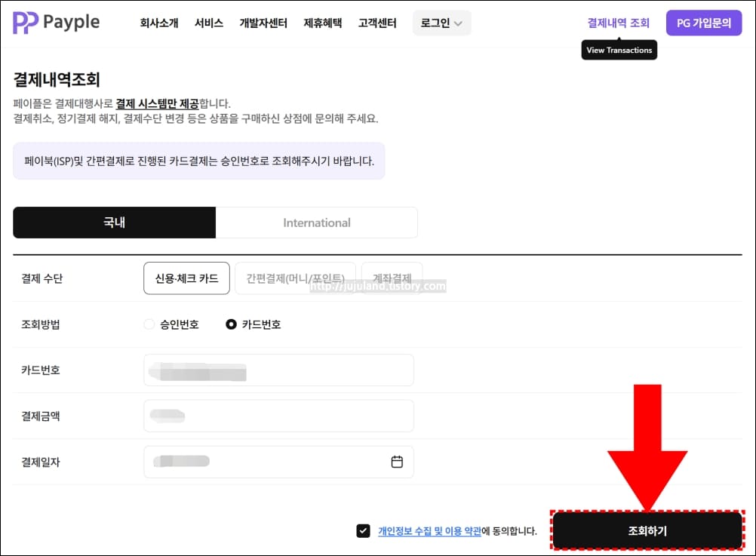Image resolution: width=756 pixels, height=556 pixels.
Task: Open the 고객센터 menu
Action: [377, 23]
